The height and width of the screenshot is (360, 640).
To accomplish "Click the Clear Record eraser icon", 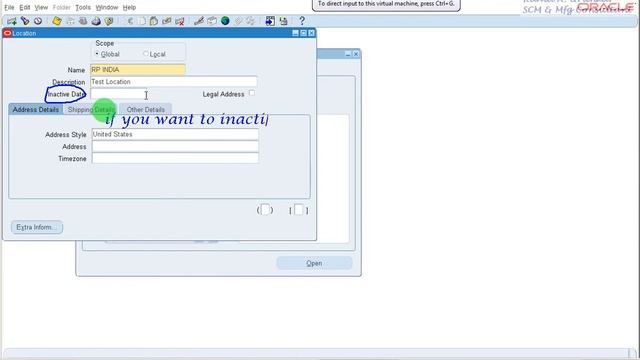I will click(x=167, y=21).
